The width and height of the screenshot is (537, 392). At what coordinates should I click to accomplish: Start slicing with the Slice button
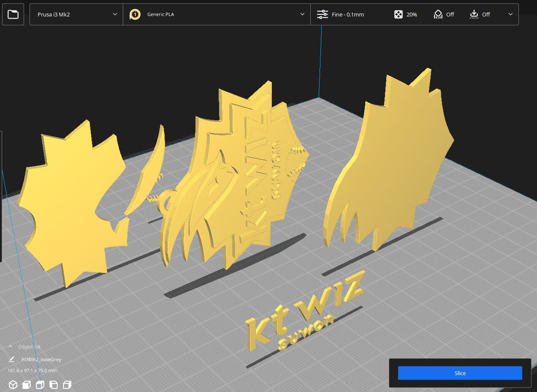pos(460,373)
